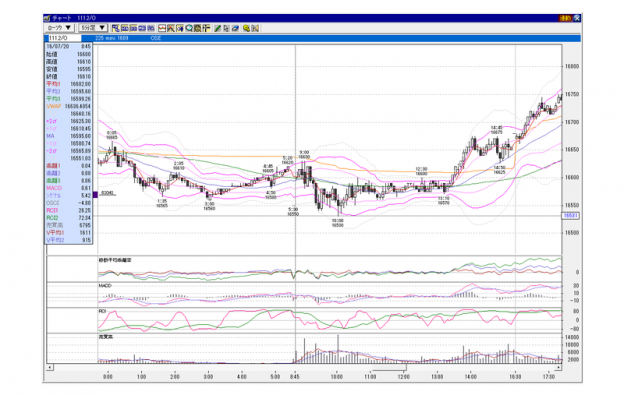Select the green pencil drawing tool
The height and width of the screenshot is (395, 624).
pyautogui.click(x=217, y=28)
